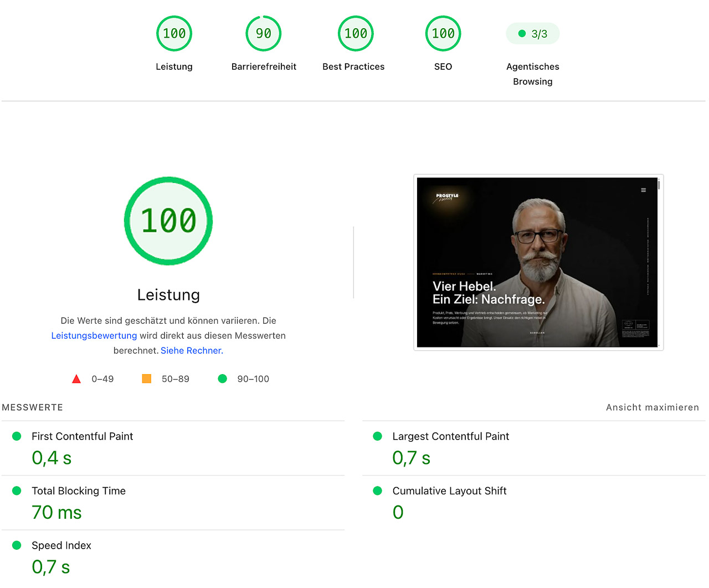Select the SEO category label
Image resolution: width=709 pixels, height=588 pixels.
point(443,67)
